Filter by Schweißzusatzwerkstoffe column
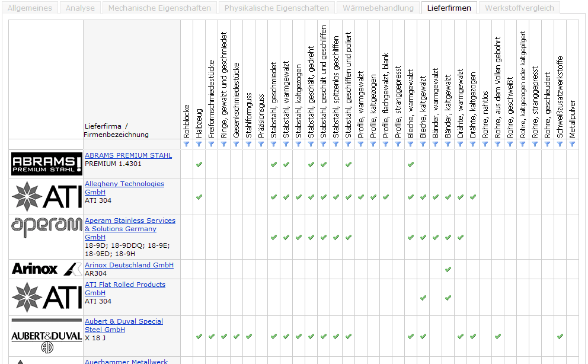Viewport: 588px width, 364px height. point(560,143)
